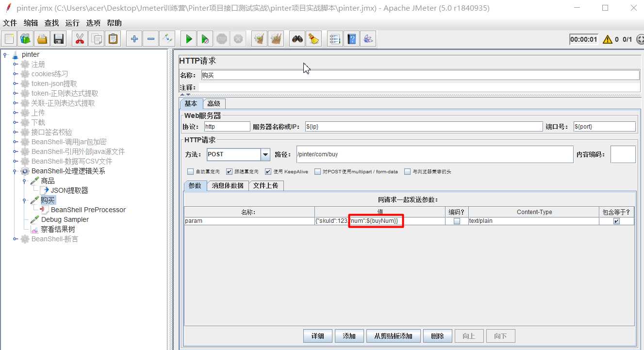This screenshot has height=350, width=644.
Task: Click the 协议 http input field
Action: (227, 126)
